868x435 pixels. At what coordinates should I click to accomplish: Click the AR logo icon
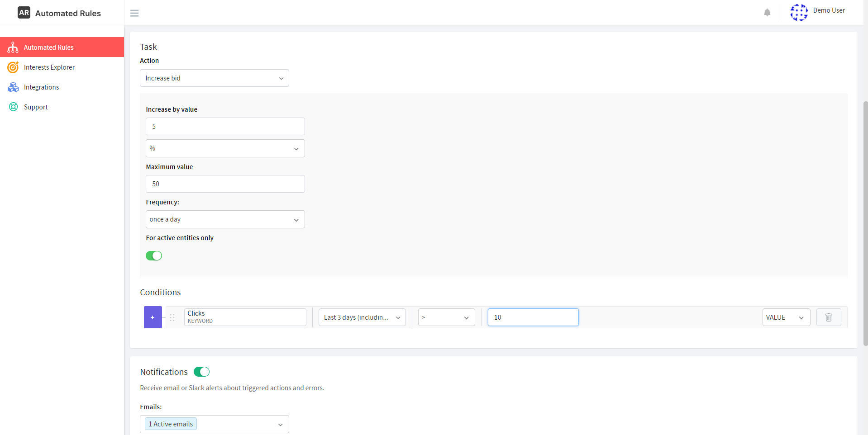(x=24, y=13)
